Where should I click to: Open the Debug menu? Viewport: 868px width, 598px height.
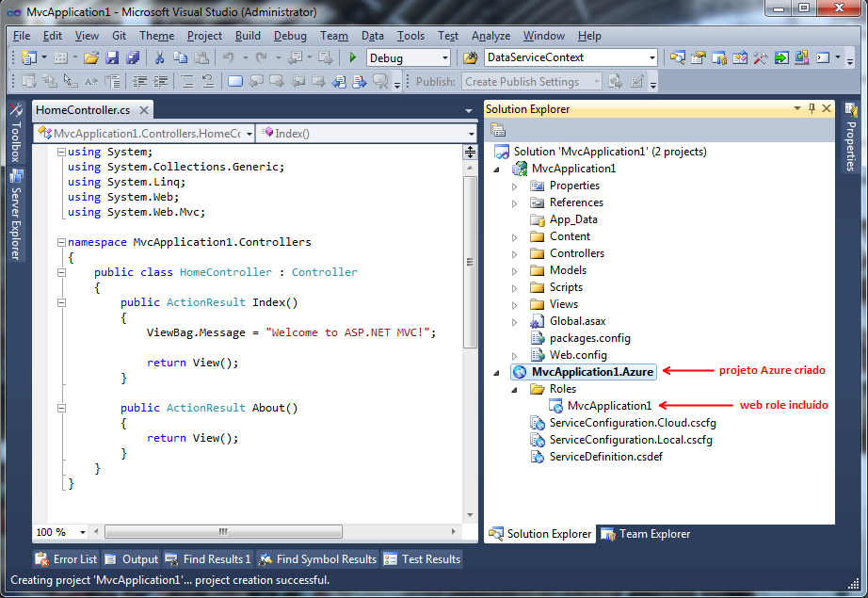click(290, 36)
